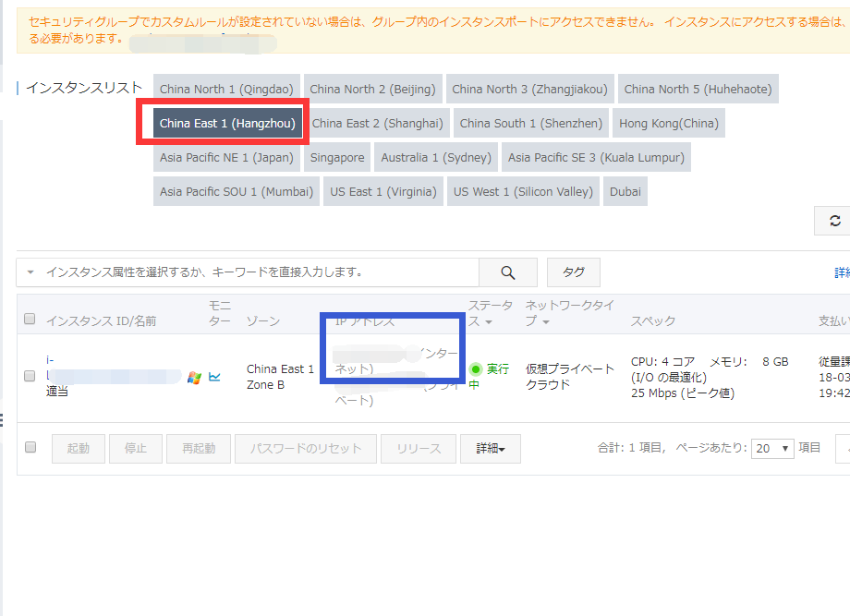Click the 停止 button
This screenshot has height=616, width=850.
click(x=136, y=449)
